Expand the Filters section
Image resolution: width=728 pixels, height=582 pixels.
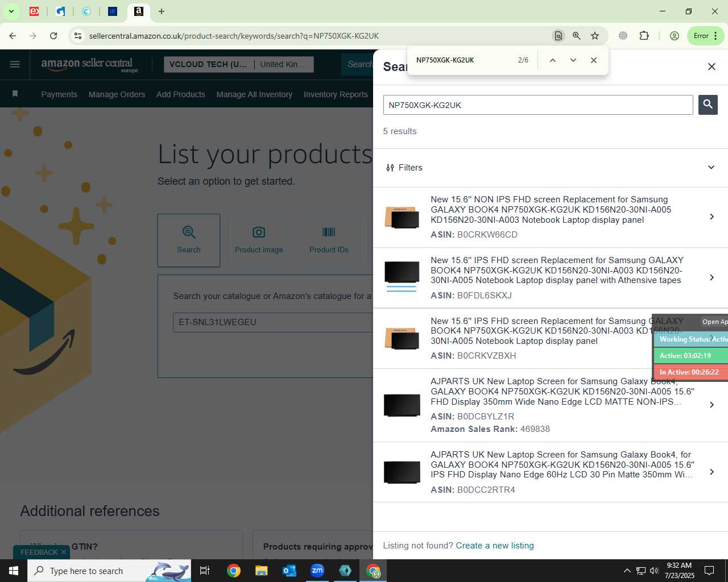[550, 168]
